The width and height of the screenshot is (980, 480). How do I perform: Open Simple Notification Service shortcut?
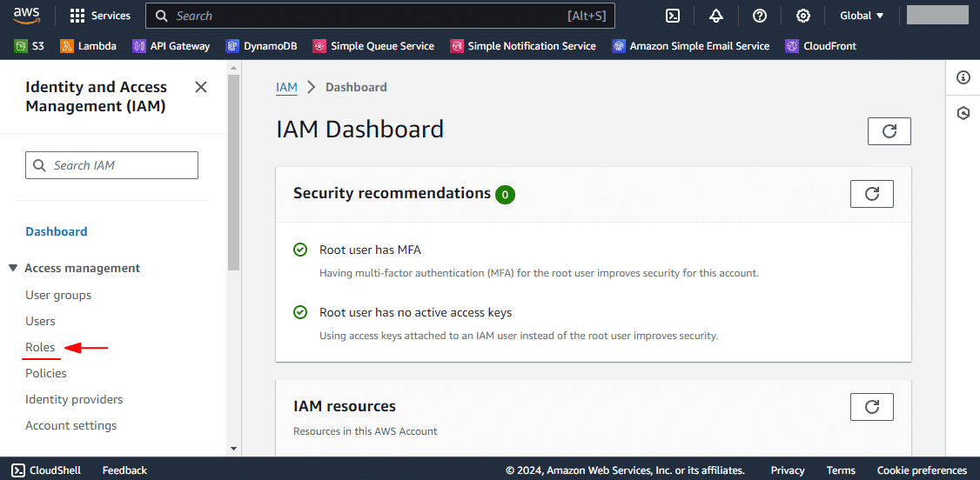tap(523, 45)
